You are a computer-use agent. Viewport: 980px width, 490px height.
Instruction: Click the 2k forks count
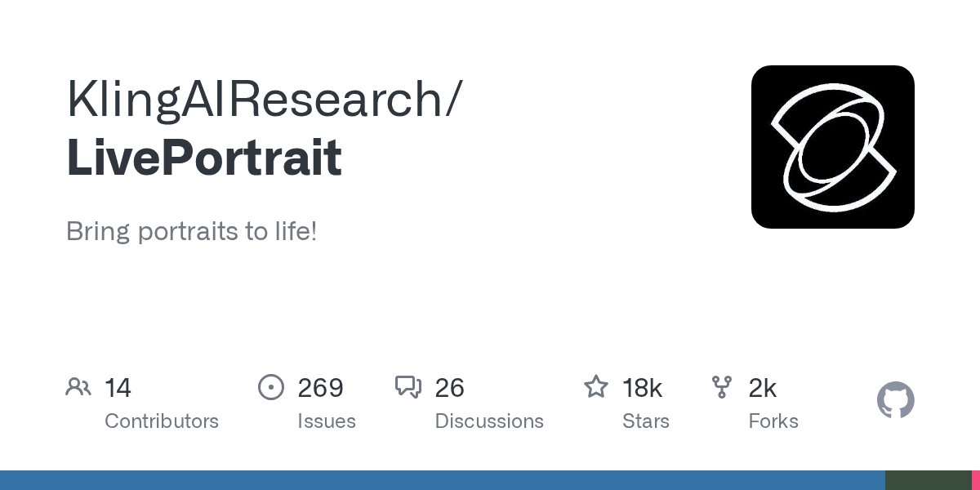coord(763,387)
